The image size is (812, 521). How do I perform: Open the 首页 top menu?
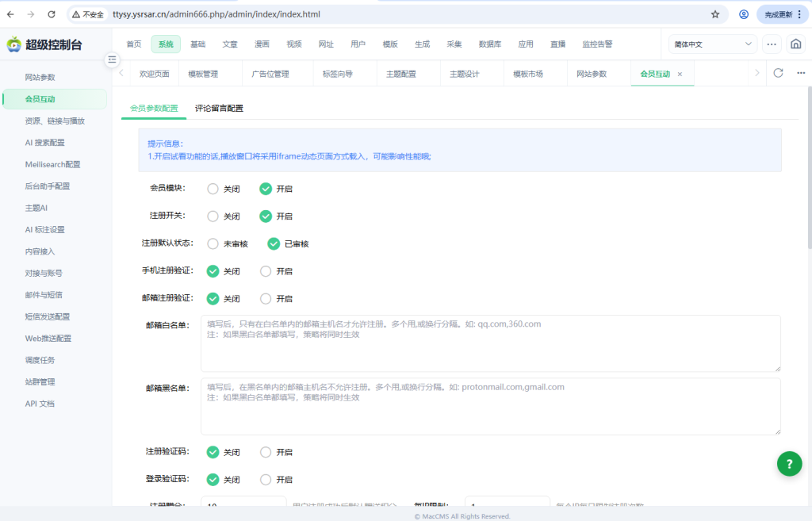pyautogui.click(x=133, y=44)
